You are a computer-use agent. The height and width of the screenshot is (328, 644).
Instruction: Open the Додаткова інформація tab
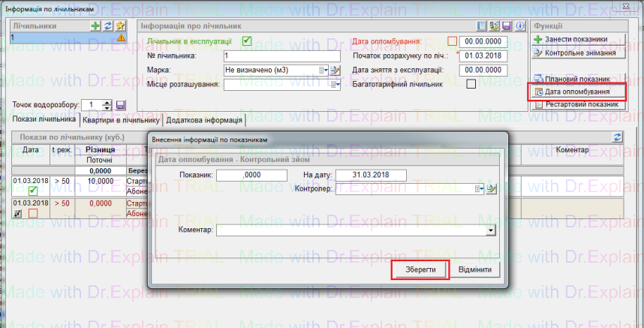click(204, 119)
